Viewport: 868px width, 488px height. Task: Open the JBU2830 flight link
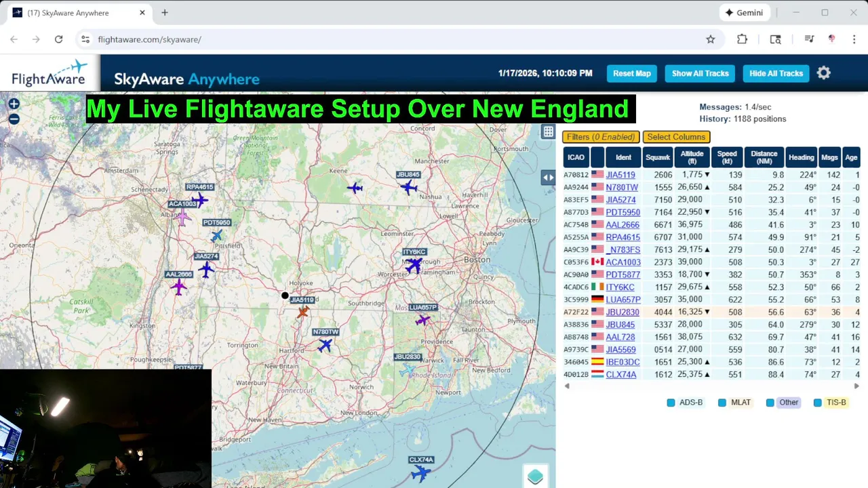623,312
